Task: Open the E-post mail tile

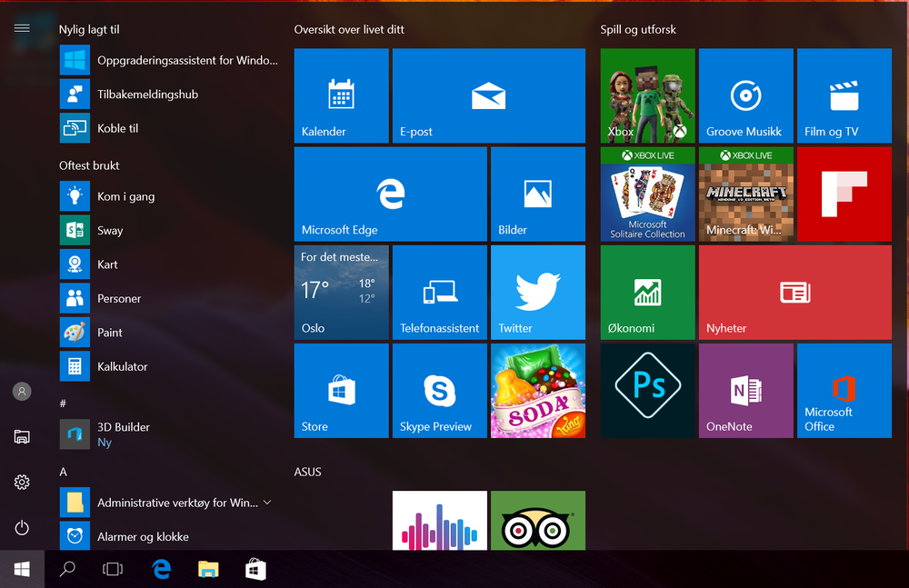Action: (x=489, y=95)
